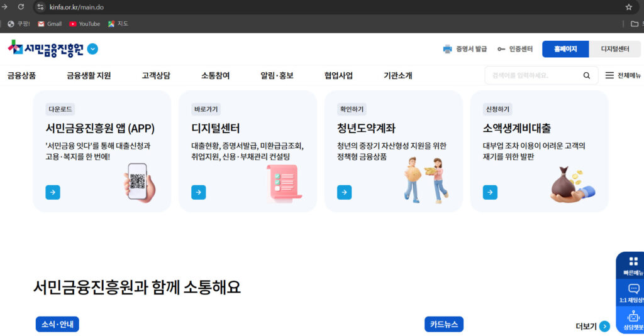The width and height of the screenshot is (644, 336).
Task: Select the 카드뉴스 tab pill
Action: (x=444, y=324)
